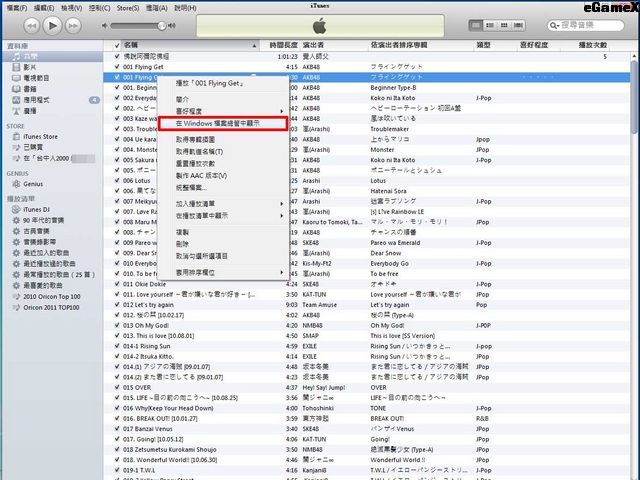
Task: Open the 最近播放過的歌曲 smart playlist
Action: pyautogui.click(x=49, y=264)
